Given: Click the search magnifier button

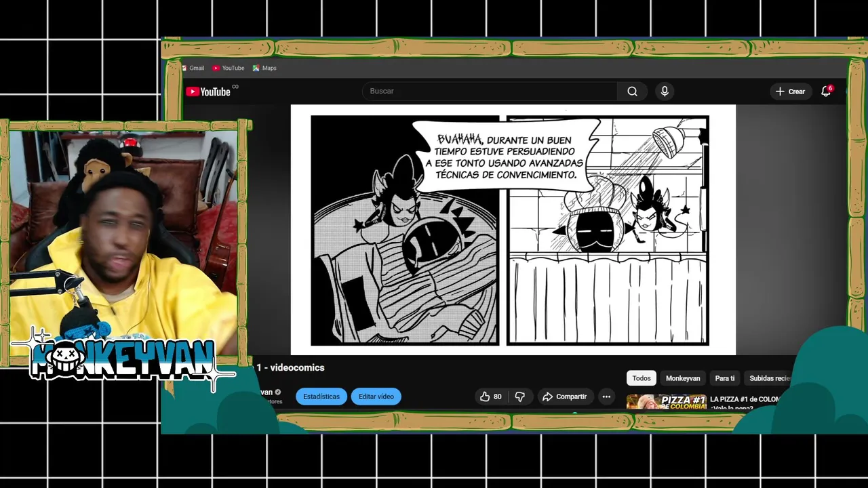Looking at the screenshot, I should point(632,91).
